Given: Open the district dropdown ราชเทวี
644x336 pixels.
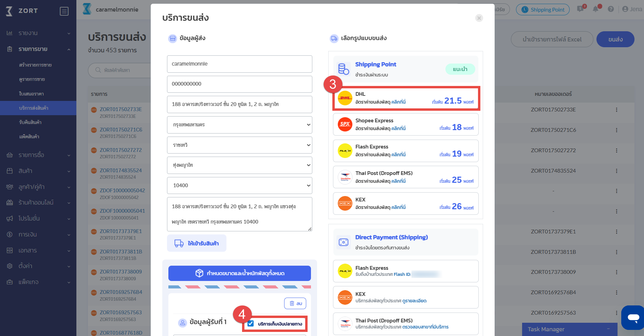Looking at the screenshot, I should (239, 145).
